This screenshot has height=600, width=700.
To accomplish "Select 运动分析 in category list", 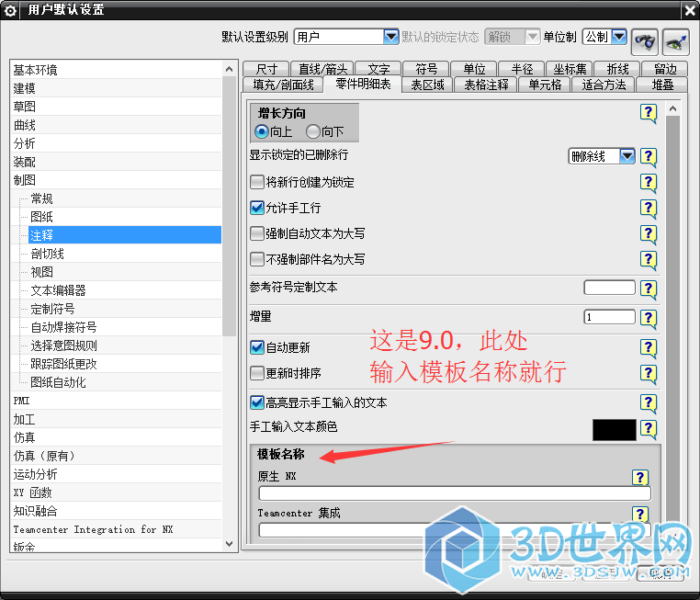I will click(116, 474).
